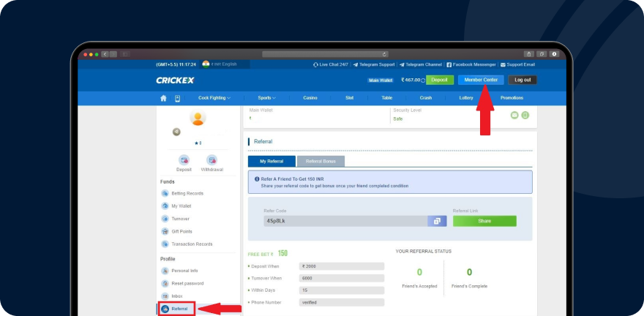
Task: Click the info icon in referral notice
Action: (x=257, y=179)
